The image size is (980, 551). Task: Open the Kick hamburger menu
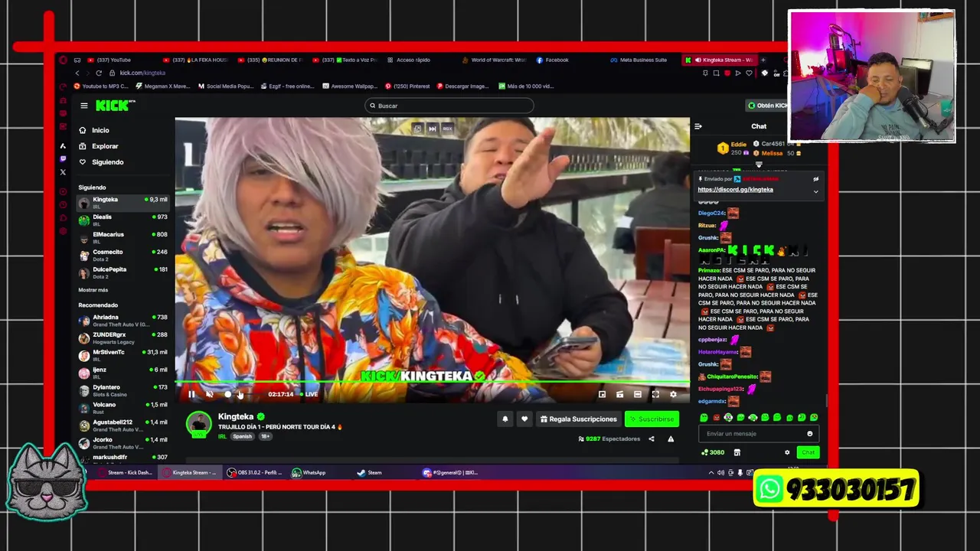[x=84, y=106]
